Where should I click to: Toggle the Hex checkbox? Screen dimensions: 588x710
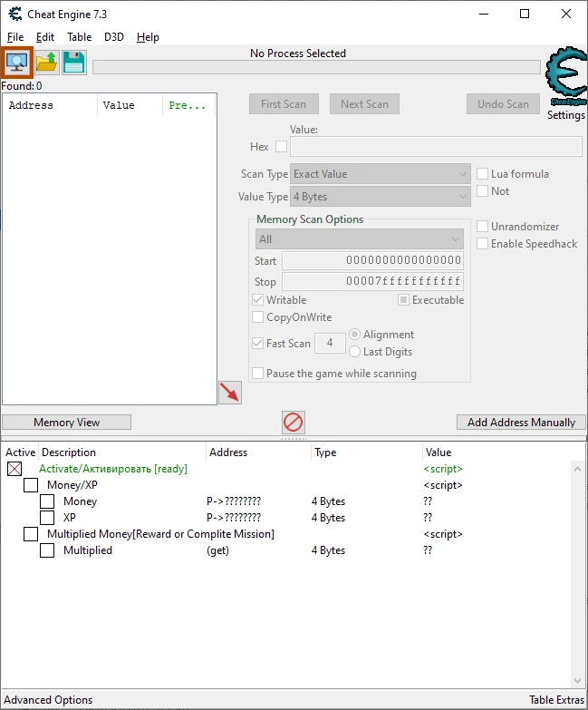tap(282, 147)
